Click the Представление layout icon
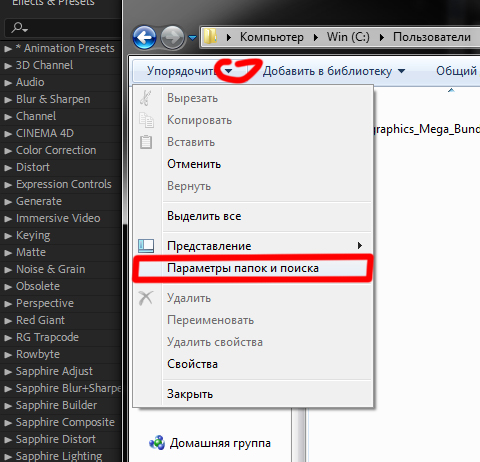 pos(146,246)
